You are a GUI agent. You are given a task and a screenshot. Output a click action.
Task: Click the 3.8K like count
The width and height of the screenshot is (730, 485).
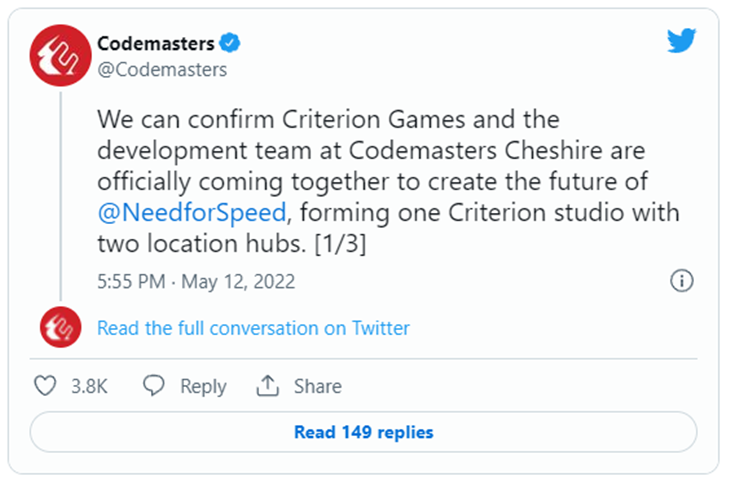coord(89,386)
